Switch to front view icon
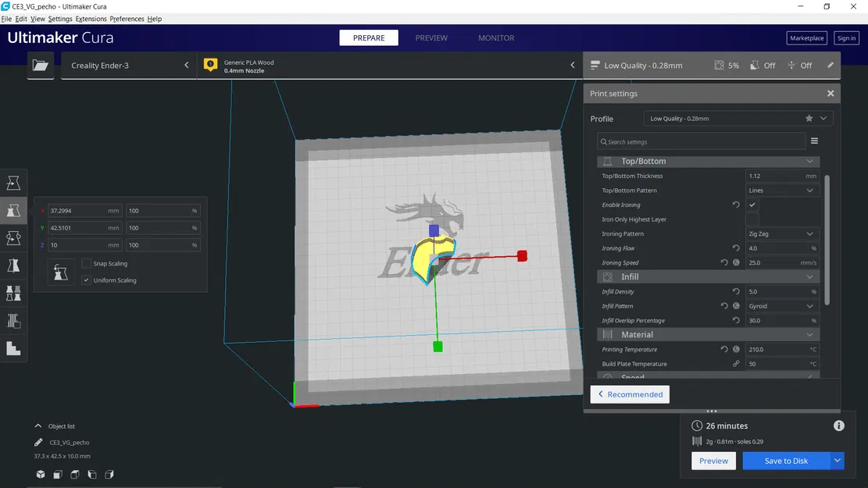Screen dimensions: 868x488 (58, 474)
